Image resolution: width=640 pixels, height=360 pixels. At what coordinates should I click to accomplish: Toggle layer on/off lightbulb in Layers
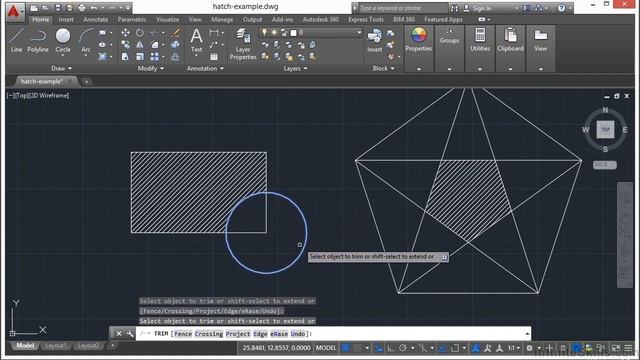(264, 32)
